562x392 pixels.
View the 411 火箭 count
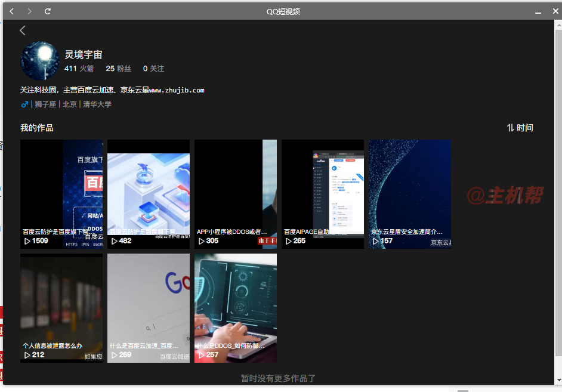pos(79,69)
